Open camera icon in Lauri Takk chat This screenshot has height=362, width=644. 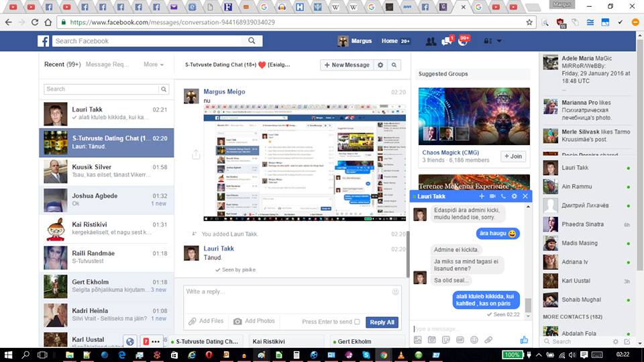click(x=431, y=340)
